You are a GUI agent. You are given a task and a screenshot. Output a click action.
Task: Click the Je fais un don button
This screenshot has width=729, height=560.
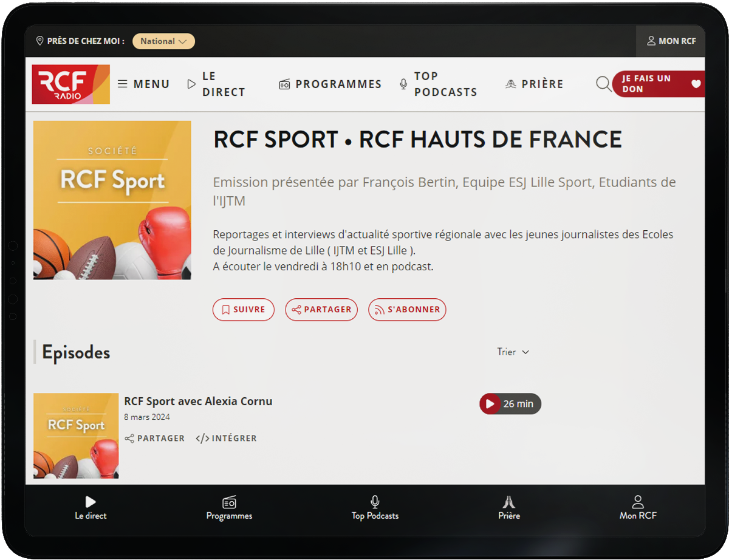(658, 84)
